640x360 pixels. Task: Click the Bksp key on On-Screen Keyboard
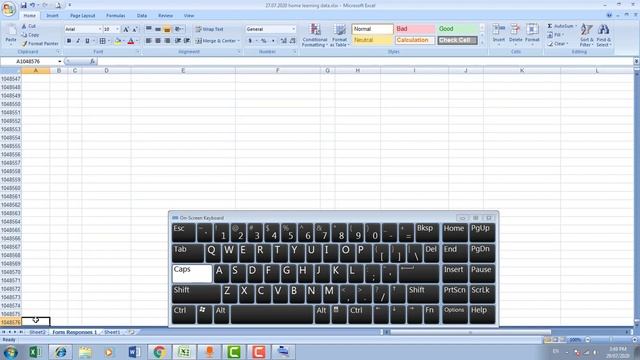[x=427, y=233]
